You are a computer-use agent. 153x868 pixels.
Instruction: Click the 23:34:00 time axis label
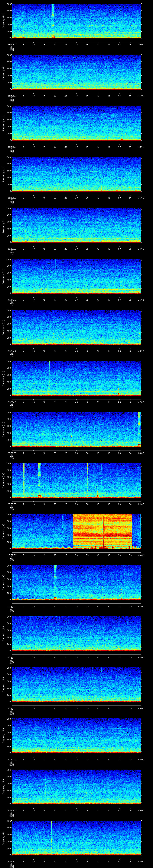12,300
